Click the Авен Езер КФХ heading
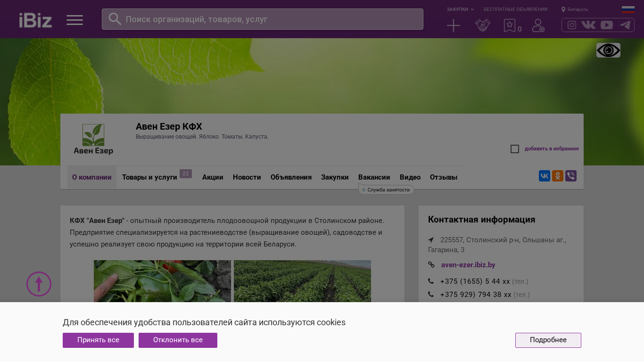Screen dimensions: 644x362 [x=169, y=126]
